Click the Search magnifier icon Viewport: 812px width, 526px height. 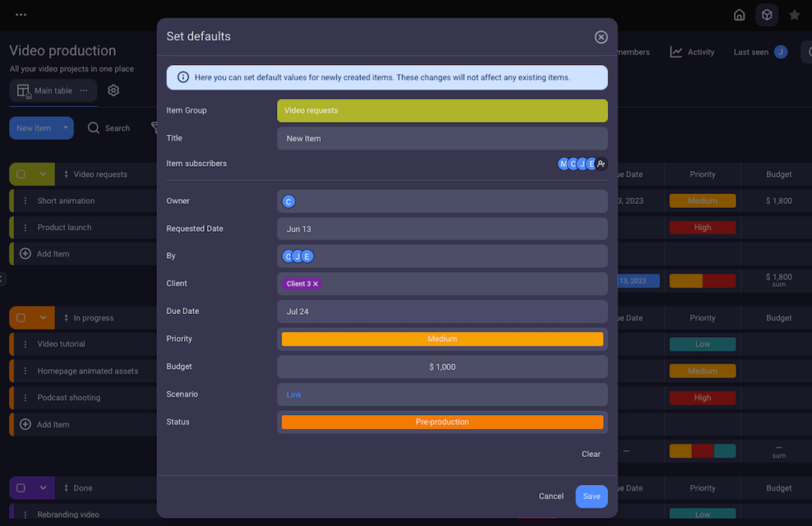pyautogui.click(x=94, y=128)
